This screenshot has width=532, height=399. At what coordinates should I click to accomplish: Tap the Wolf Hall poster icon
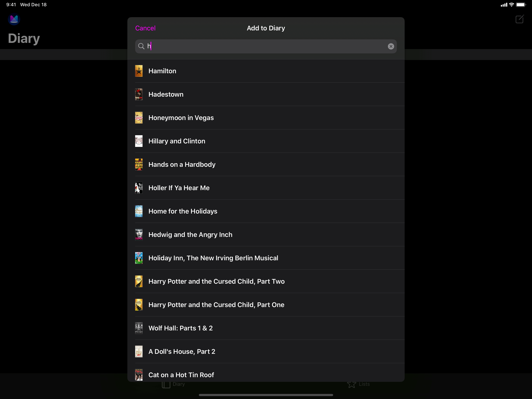coord(139,328)
